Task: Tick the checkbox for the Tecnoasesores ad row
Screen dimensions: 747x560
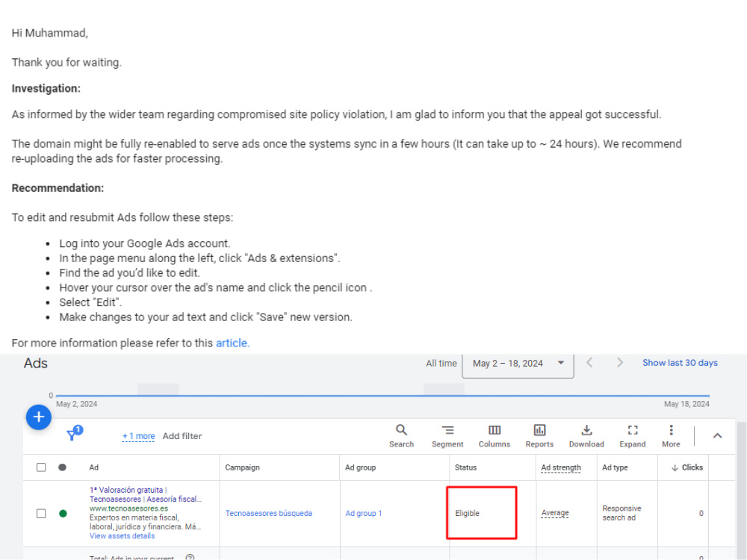Action: click(41, 514)
